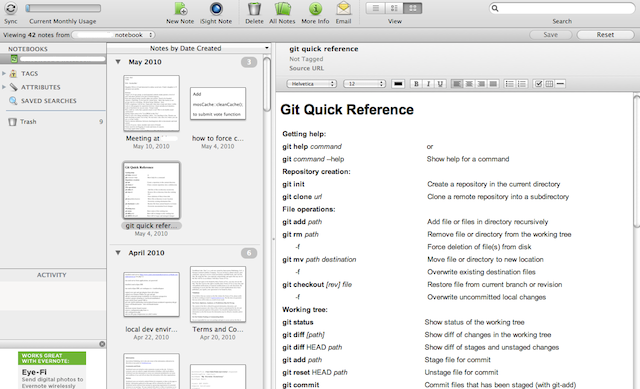640x389 pixels.
Task: Toggle bold formatting
Action: (416, 84)
